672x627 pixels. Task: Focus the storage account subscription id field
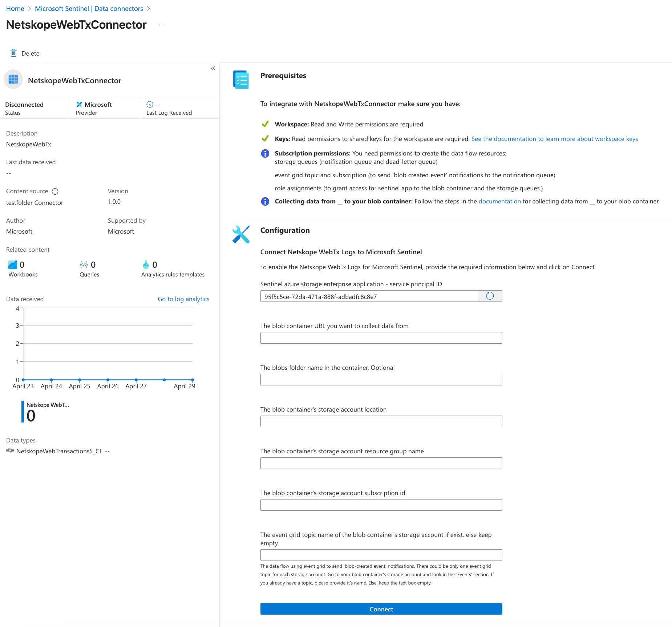click(381, 505)
